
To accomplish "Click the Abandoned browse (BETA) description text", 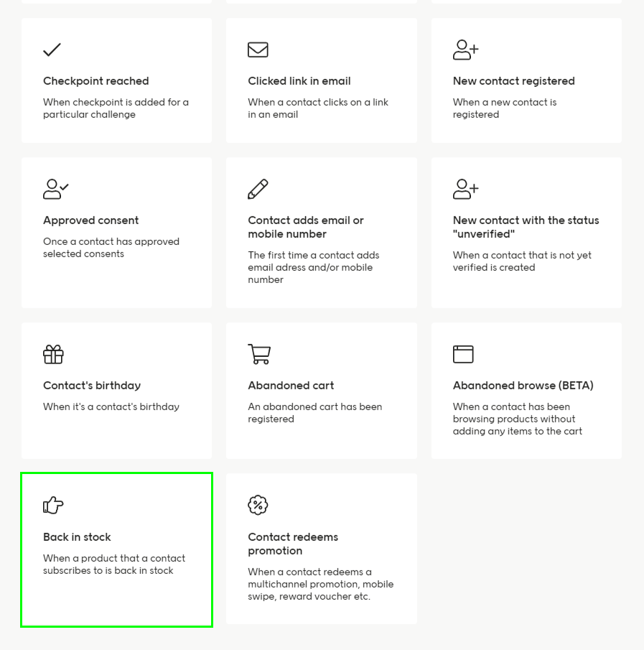I will click(x=518, y=419).
